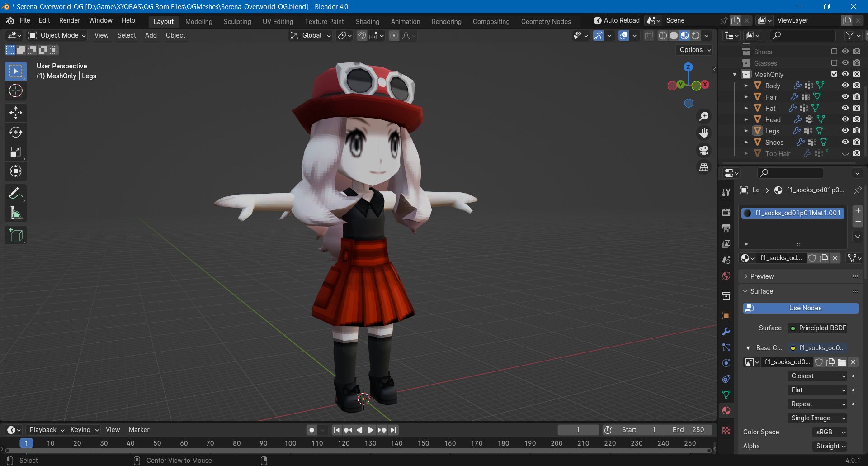Select the Rotate tool

point(16,132)
